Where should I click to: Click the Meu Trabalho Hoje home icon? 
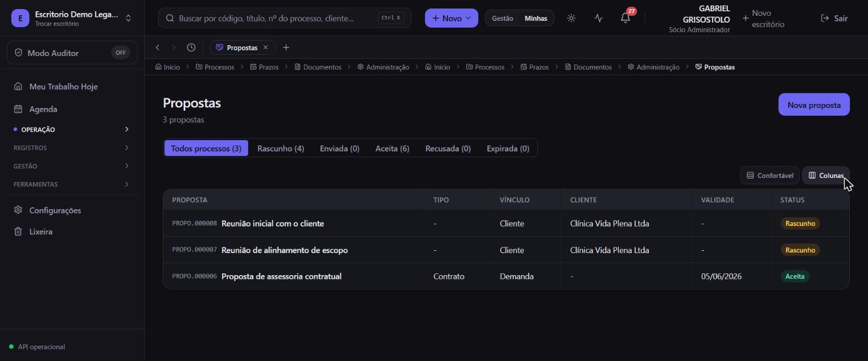point(18,86)
